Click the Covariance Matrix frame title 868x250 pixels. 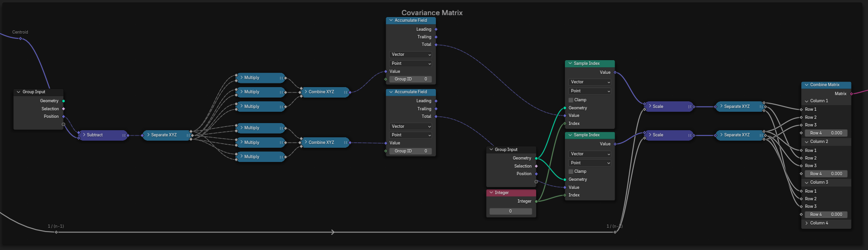pos(432,13)
